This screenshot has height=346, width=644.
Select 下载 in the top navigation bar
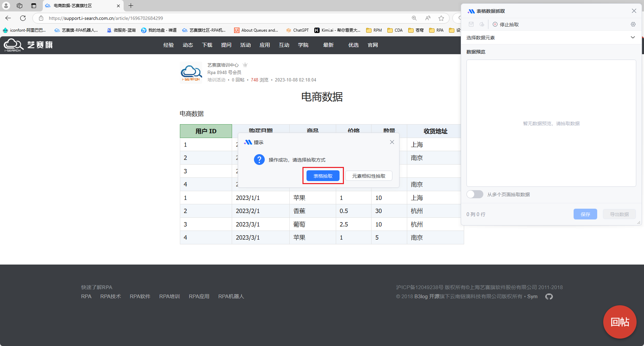[x=207, y=45]
